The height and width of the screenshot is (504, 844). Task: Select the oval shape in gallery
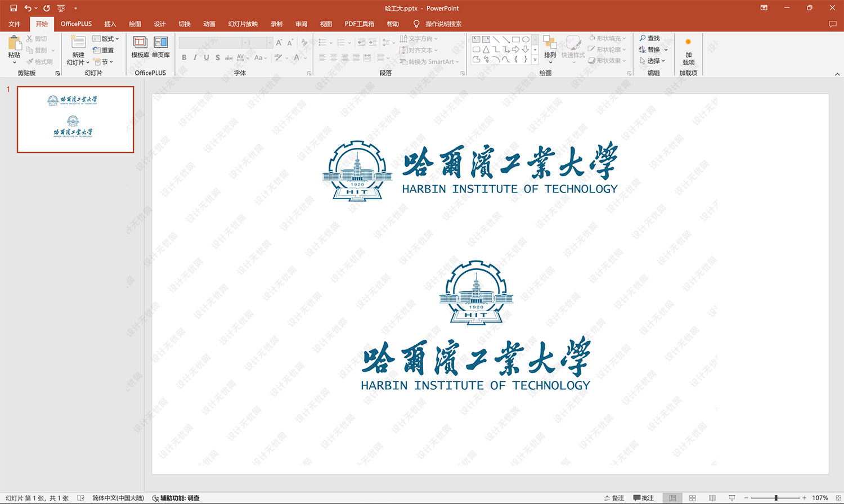[526, 39]
